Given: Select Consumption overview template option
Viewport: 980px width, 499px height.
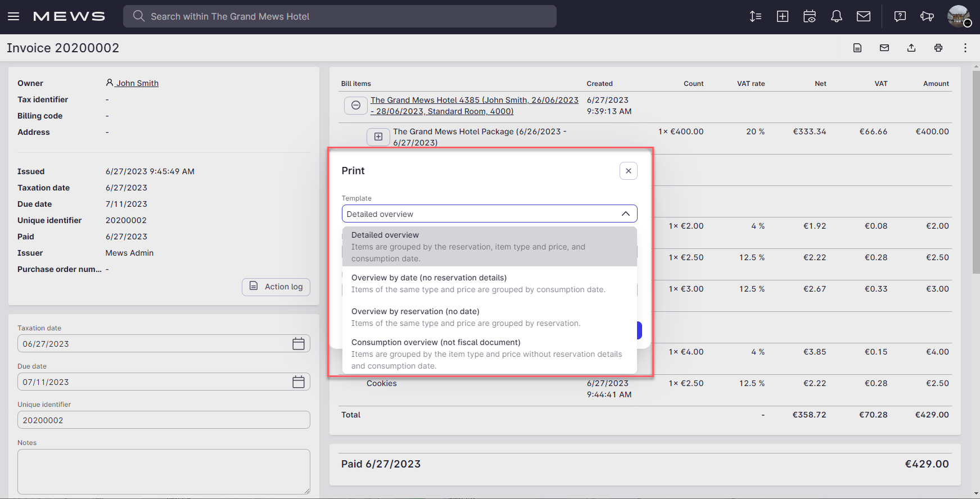Looking at the screenshot, I should (489, 353).
